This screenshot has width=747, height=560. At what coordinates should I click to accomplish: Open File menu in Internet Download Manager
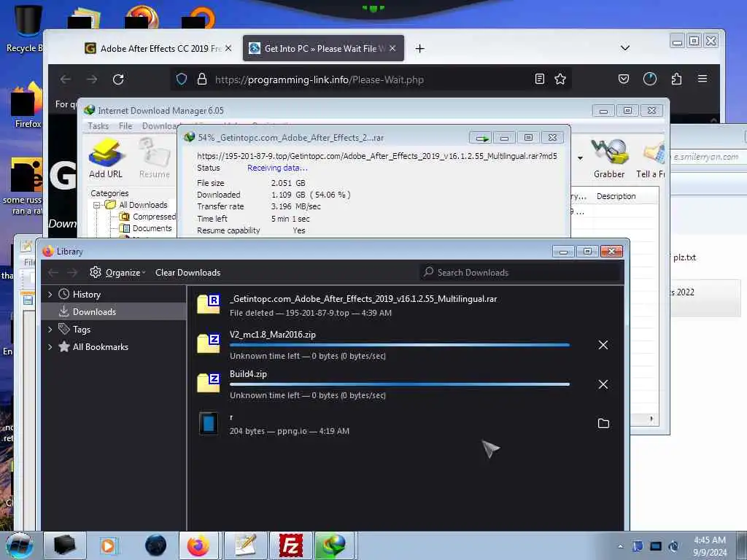click(x=125, y=125)
